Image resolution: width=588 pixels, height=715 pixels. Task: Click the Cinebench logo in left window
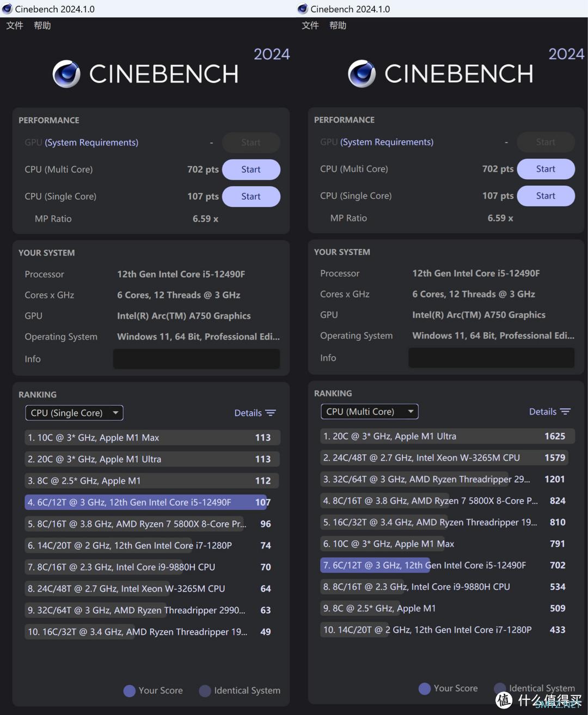pos(66,74)
